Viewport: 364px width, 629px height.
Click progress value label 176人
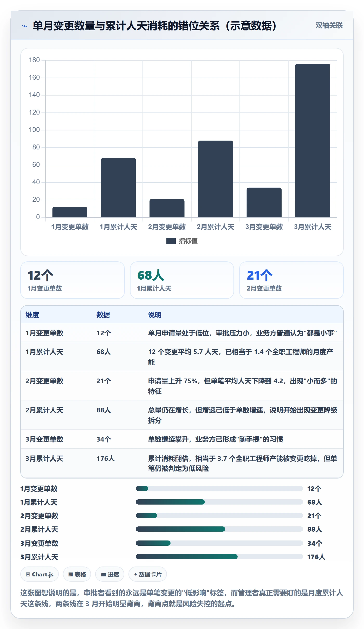point(316,557)
